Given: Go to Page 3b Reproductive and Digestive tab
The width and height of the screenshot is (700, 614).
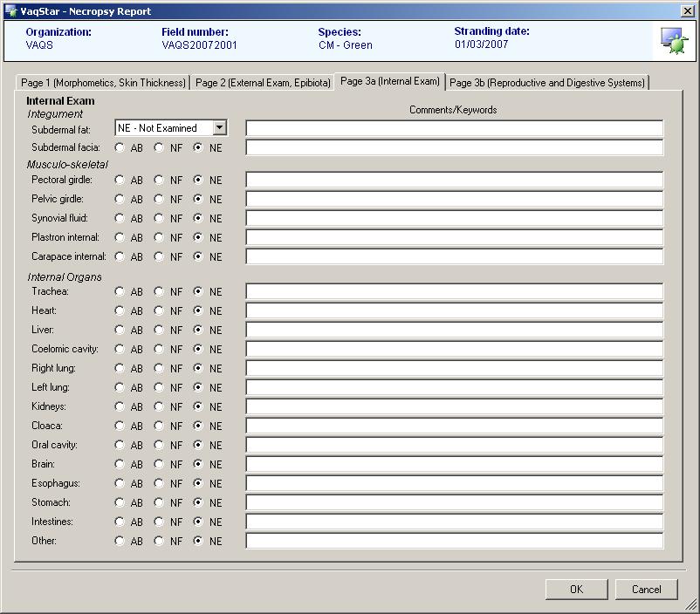Looking at the screenshot, I should tap(547, 83).
